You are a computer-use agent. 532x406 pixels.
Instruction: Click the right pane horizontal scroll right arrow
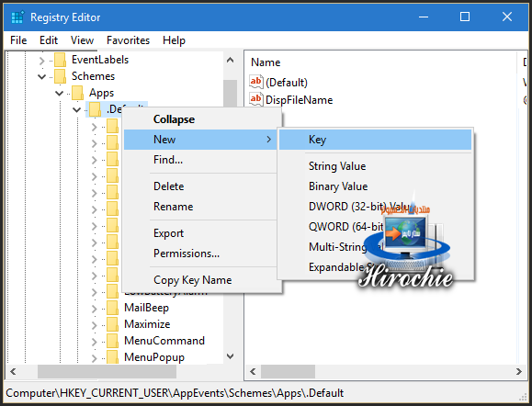(519, 371)
